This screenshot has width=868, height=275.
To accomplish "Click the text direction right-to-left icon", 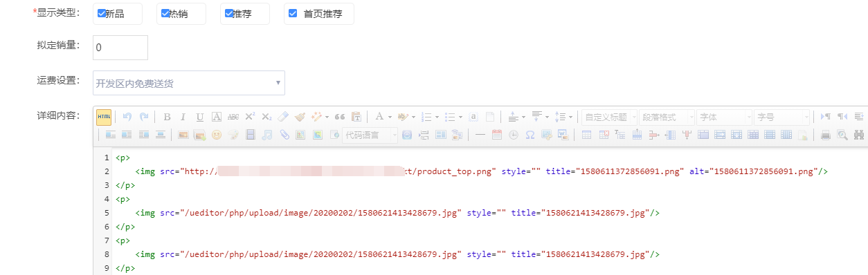I will click(842, 117).
